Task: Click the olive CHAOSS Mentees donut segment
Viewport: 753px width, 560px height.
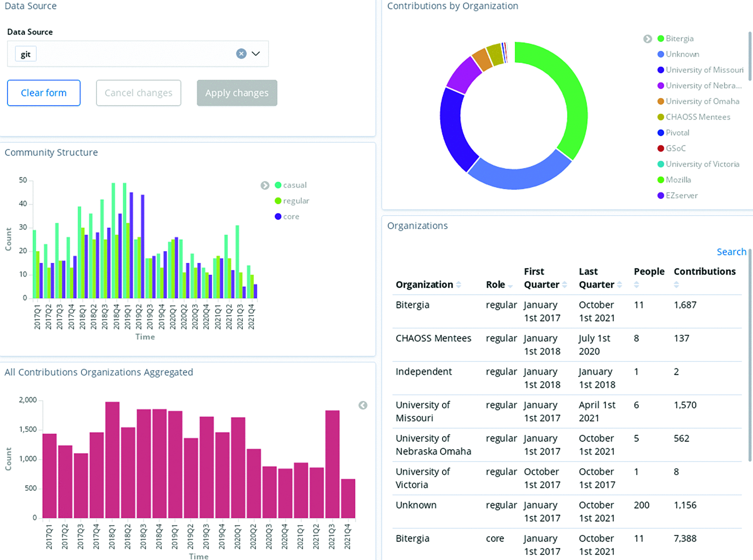Action: [495, 55]
